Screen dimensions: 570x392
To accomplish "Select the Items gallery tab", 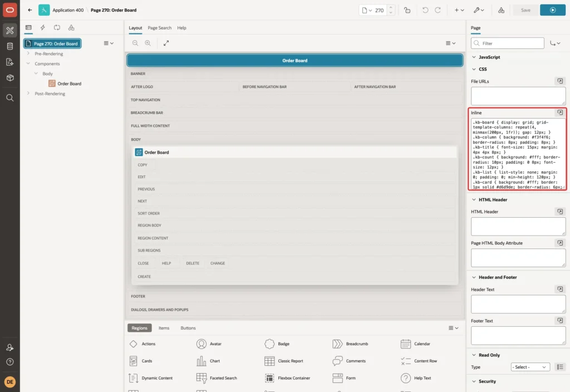I will [x=164, y=328].
